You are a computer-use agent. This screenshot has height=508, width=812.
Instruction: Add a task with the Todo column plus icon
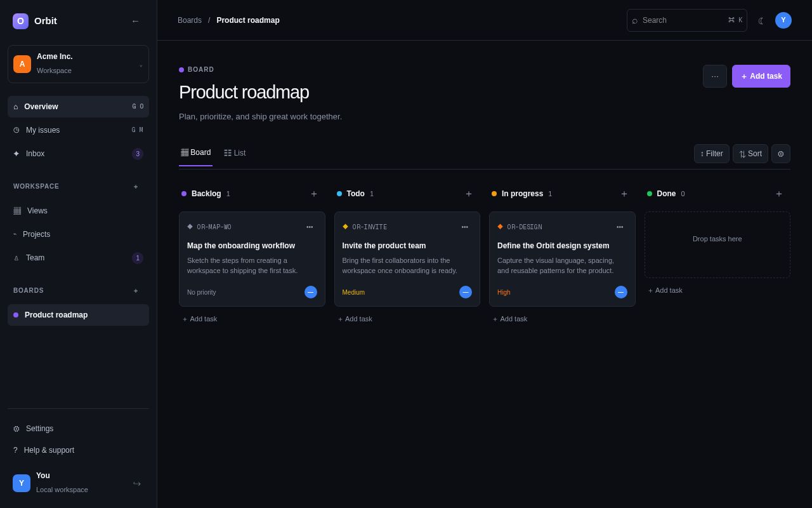coord(469,194)
